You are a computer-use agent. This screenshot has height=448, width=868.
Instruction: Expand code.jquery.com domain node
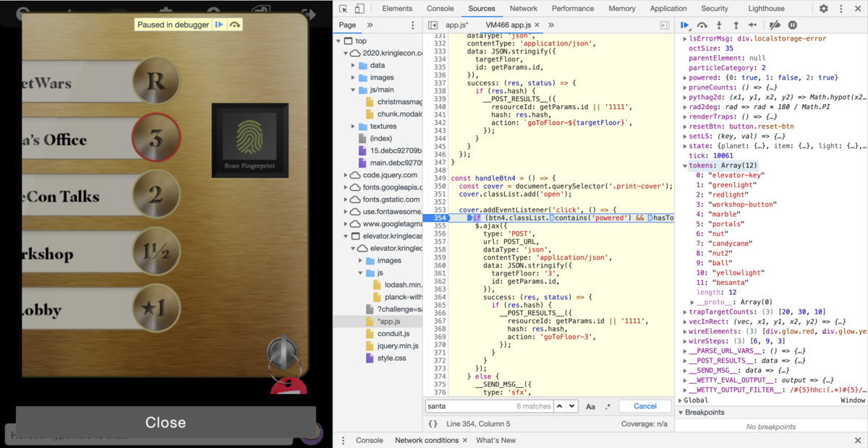(x=346, y=175)
